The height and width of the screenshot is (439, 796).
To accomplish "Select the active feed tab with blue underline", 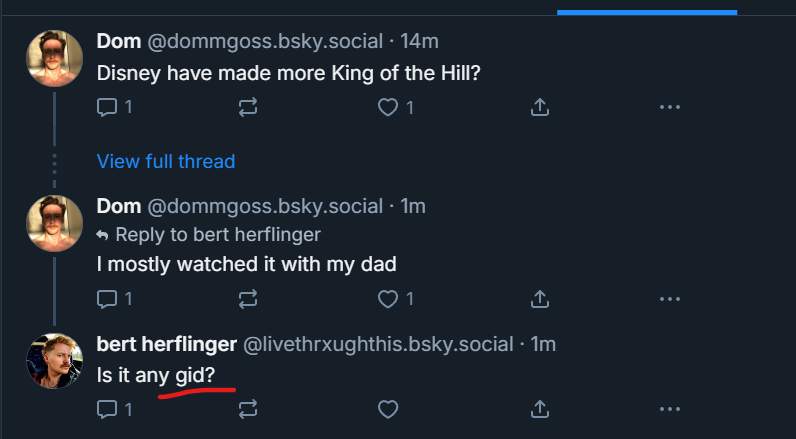I will click(x=646, y=8).
